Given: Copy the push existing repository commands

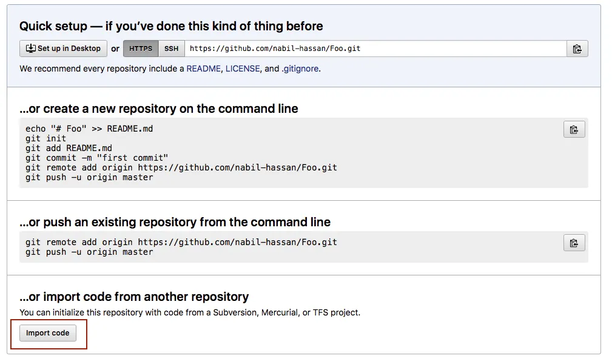Looking at the screenshot, I should (574, 243).
